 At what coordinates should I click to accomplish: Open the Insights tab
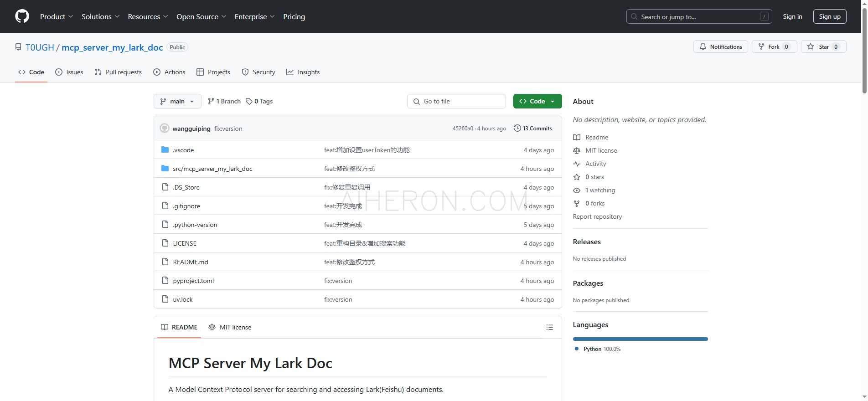point(303,72)
